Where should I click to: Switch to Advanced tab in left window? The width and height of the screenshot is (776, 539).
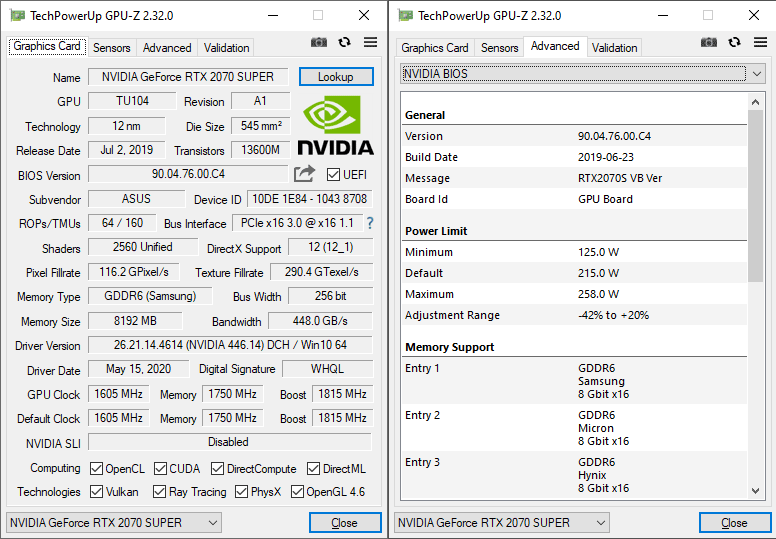pos(167,48)
